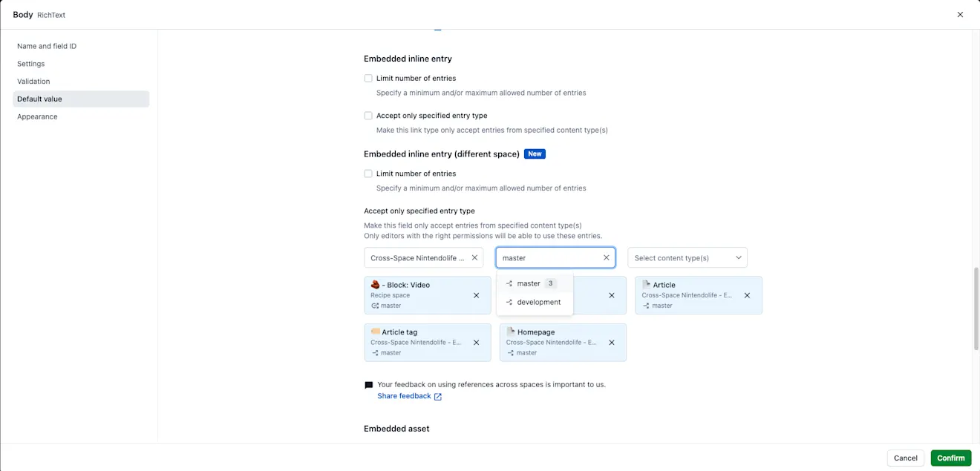Enable Limit number of entries for inline entry
Image resolution: width=980 pixels, height=471 pixels.
point(368,78)
